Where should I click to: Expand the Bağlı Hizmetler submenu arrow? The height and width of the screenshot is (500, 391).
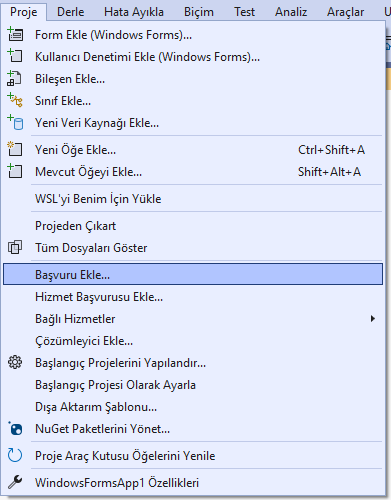[x=373, y=319]
